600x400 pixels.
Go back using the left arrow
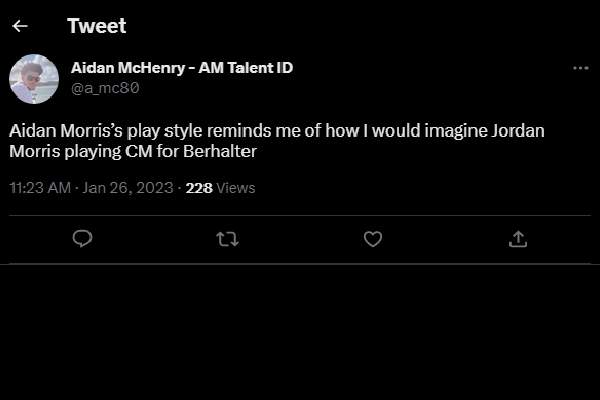point(20,26)
